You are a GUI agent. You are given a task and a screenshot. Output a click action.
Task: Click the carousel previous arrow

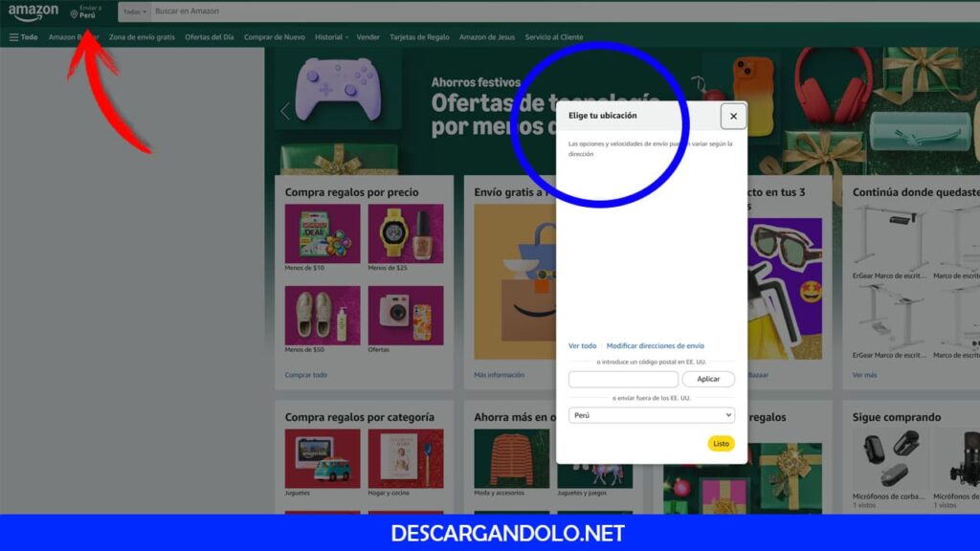[x=283, y=110]
